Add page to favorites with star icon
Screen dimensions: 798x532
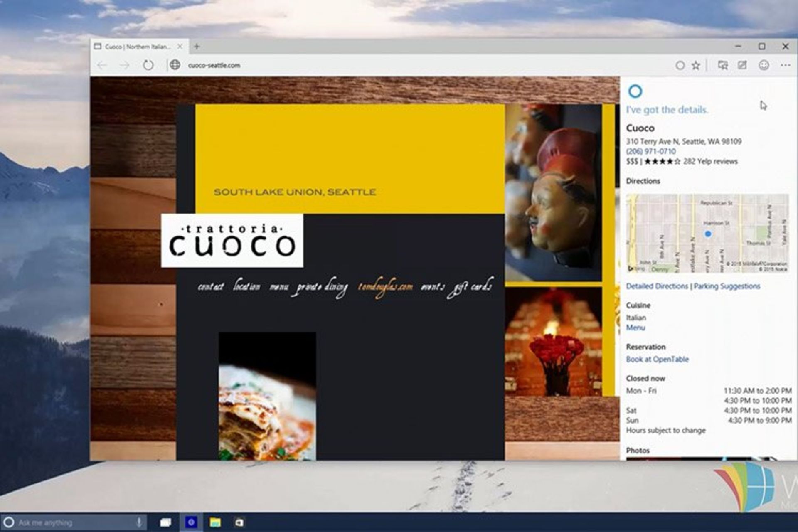[696, 65]
